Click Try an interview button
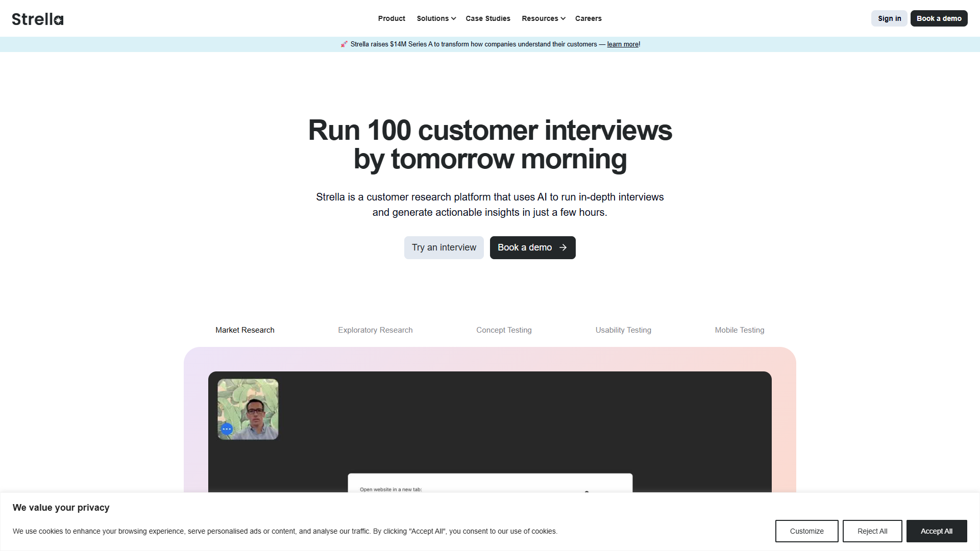This screenshot has width=980, height=551. click(444, 247)
